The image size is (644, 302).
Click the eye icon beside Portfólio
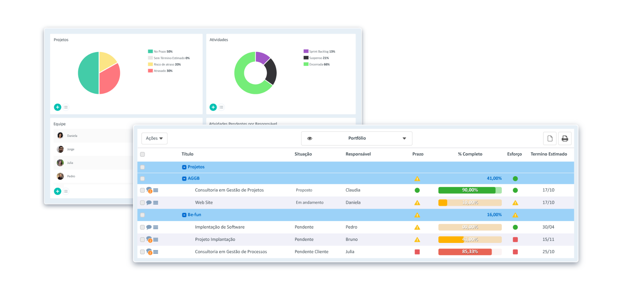click(x=310, y=138)
